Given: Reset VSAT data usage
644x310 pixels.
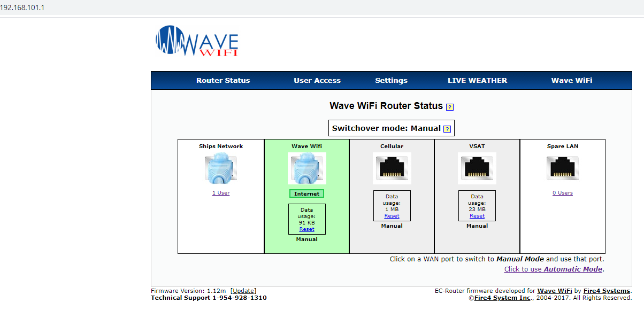Looking at the screenshot, I should [x=477, y=216].
